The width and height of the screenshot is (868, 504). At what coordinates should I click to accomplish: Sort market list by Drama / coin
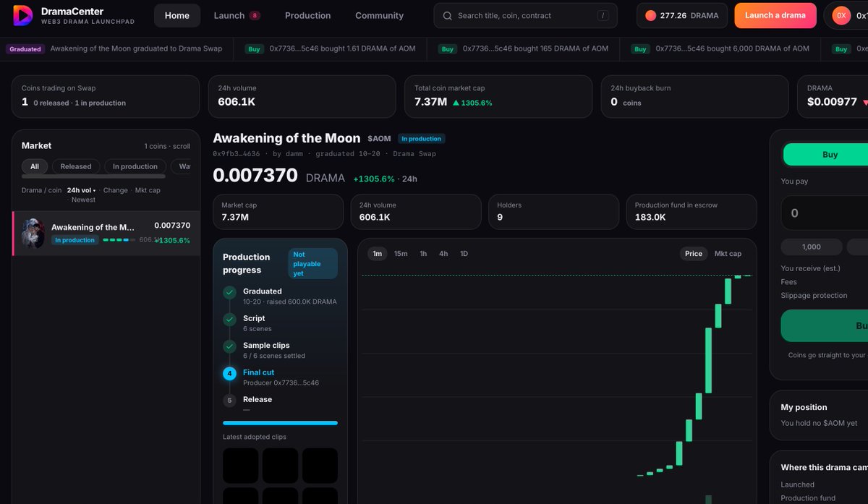click(x=41, y=190)
